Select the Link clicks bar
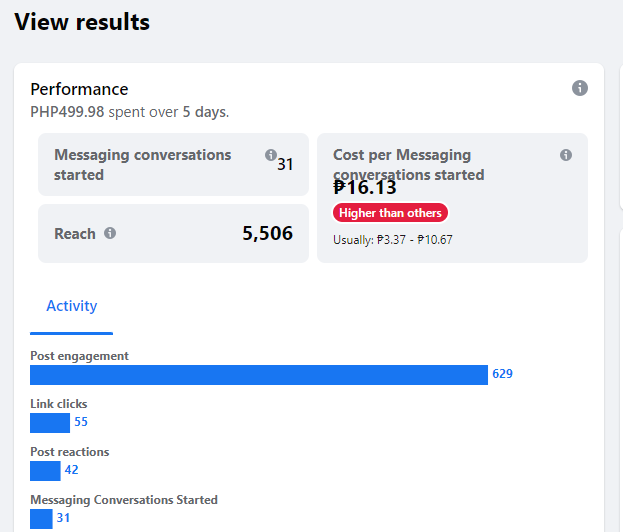 point(50,422)
